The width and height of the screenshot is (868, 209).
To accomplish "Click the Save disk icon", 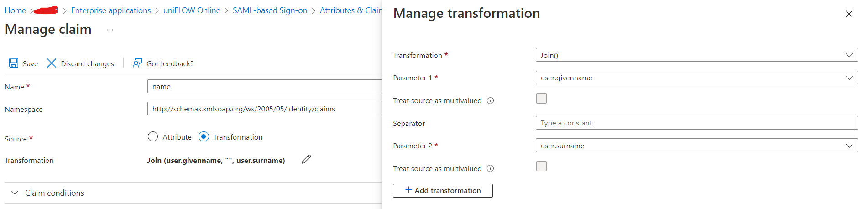I will pos(14,63).
